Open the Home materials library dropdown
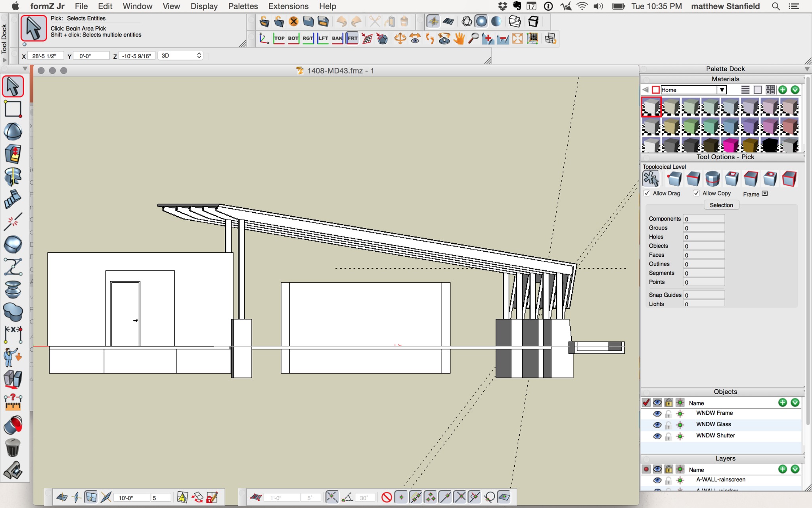The width and height of the screenshot is (812, 508). click(x=722, y=90)
